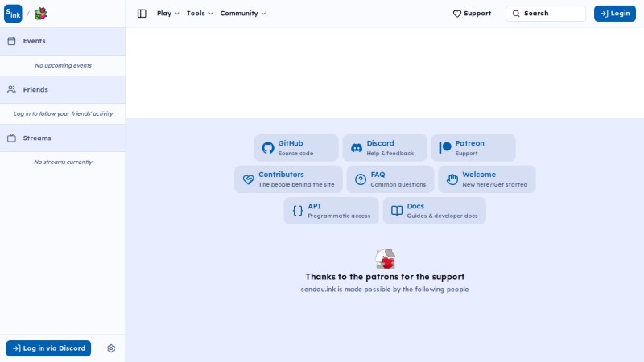Select the Friends sidebar section
This screenshot has height=362, width=644.
(x=63, y=89)
